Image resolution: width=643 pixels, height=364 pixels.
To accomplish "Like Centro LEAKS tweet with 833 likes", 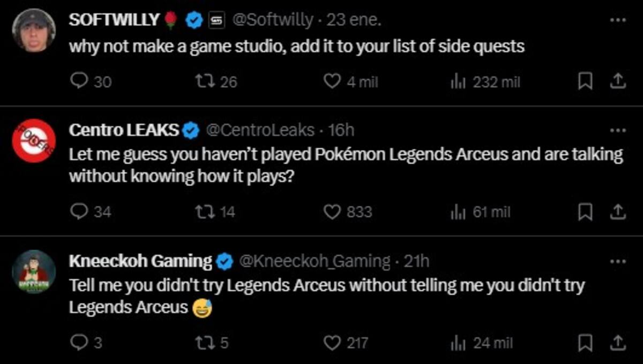I will click(348, 212).
